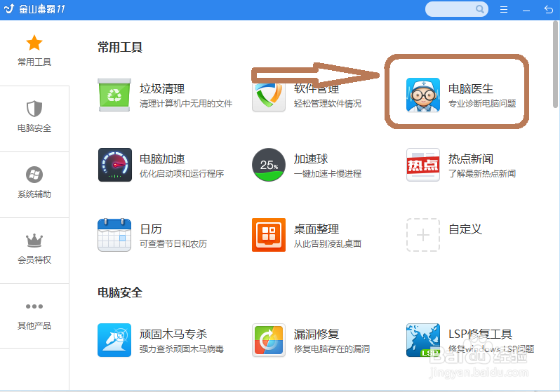Select the 会员特权 crown icon in sidebar
The height and width of the screenshot is (392, 560).
point(34,241)
